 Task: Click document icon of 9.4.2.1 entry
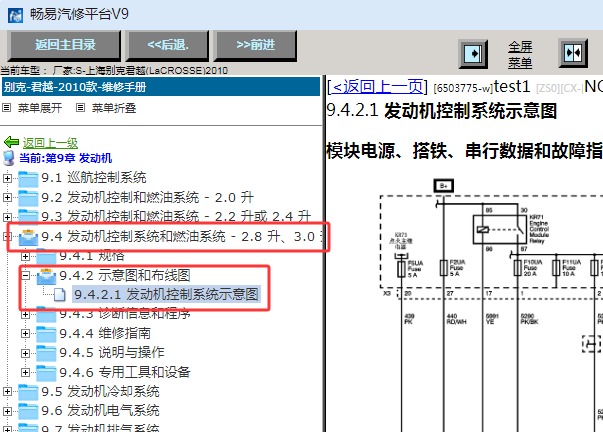[x=59, y=294]
